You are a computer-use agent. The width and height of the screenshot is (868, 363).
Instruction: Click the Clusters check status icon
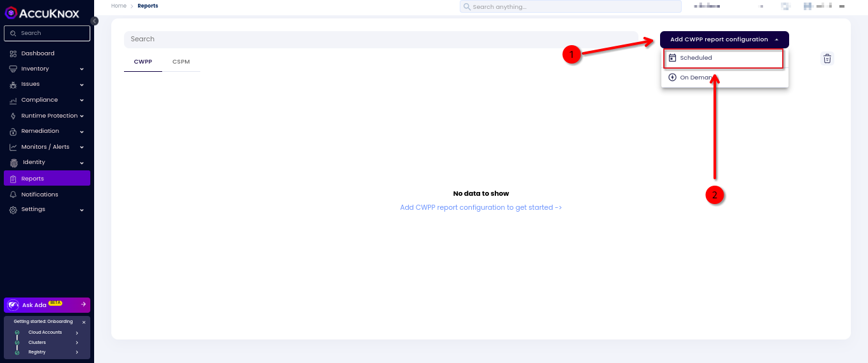coord(17,343)
